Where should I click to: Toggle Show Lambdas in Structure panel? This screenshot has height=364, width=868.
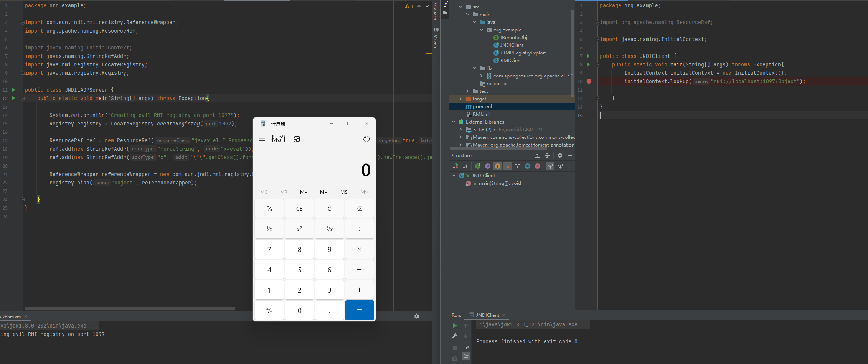tap(538, 166)
